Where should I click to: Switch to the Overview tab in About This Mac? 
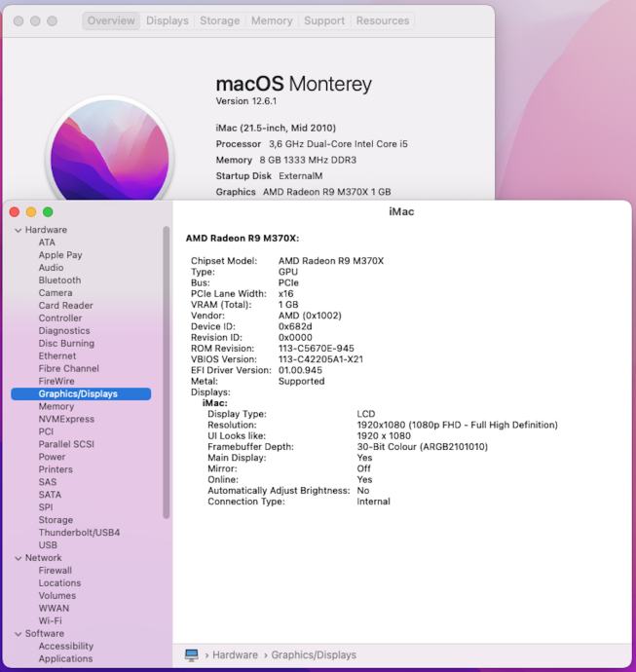coord(111,20)
